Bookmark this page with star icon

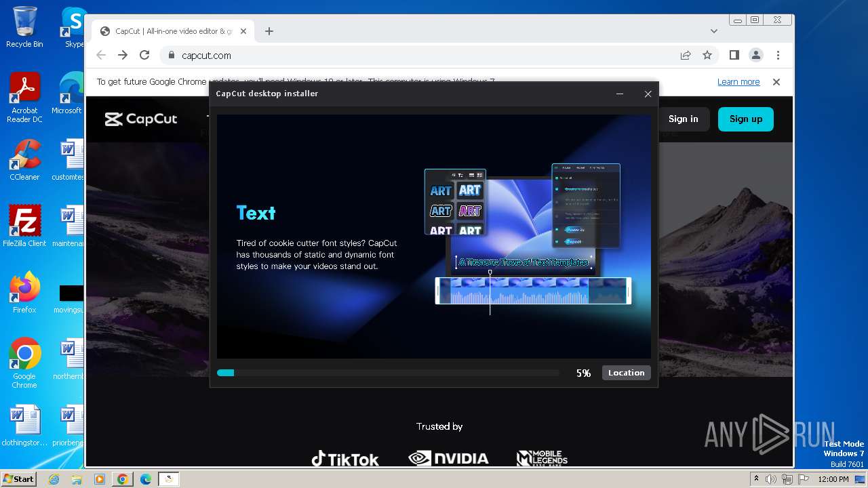click(707, 56)
